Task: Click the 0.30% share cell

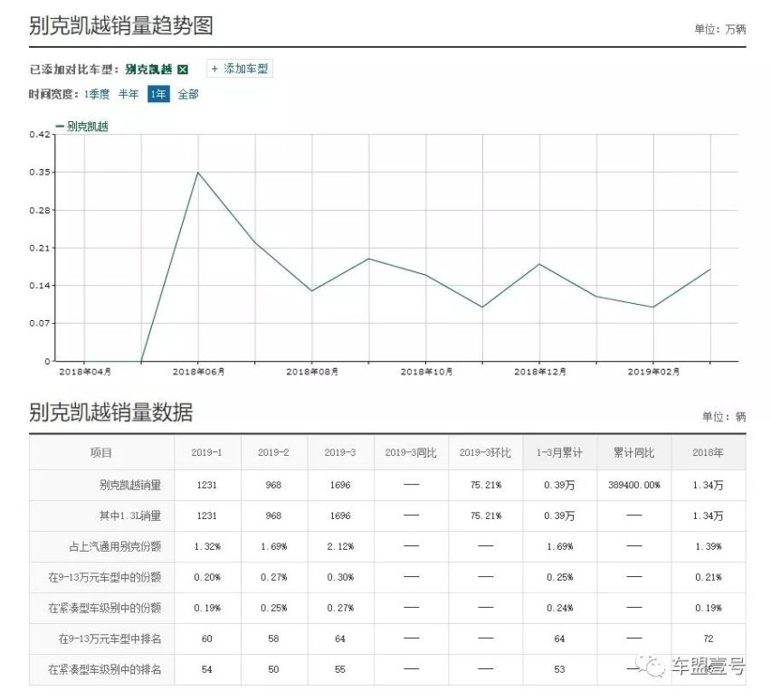Action: coord(340,577)
